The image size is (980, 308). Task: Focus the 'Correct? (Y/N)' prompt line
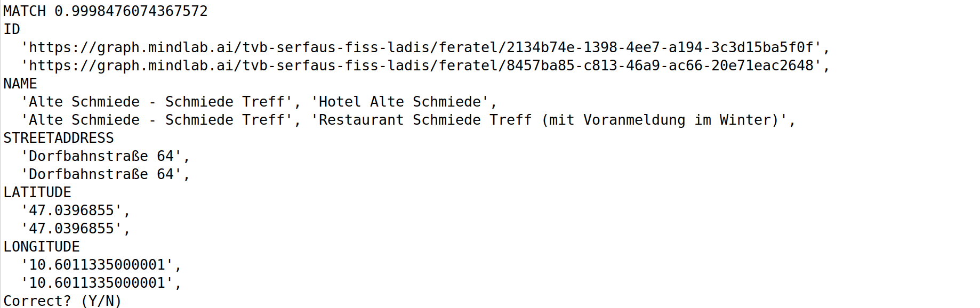coord(63,301)
